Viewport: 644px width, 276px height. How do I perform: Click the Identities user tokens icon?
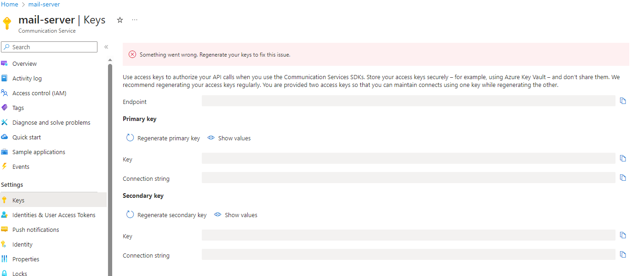(x=4, y=215)
